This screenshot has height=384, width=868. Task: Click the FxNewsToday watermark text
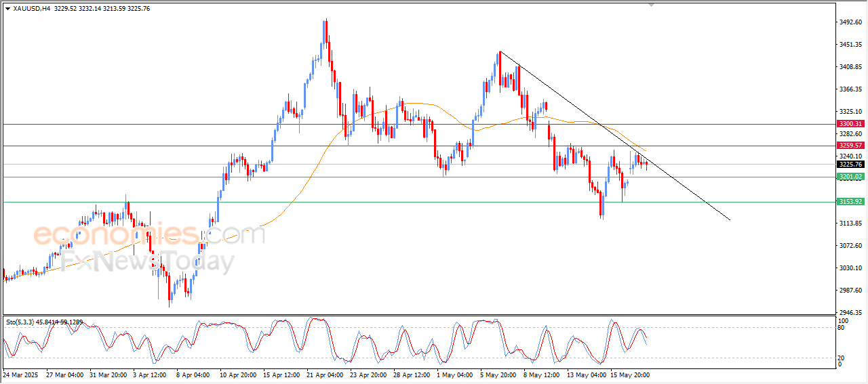146,261
